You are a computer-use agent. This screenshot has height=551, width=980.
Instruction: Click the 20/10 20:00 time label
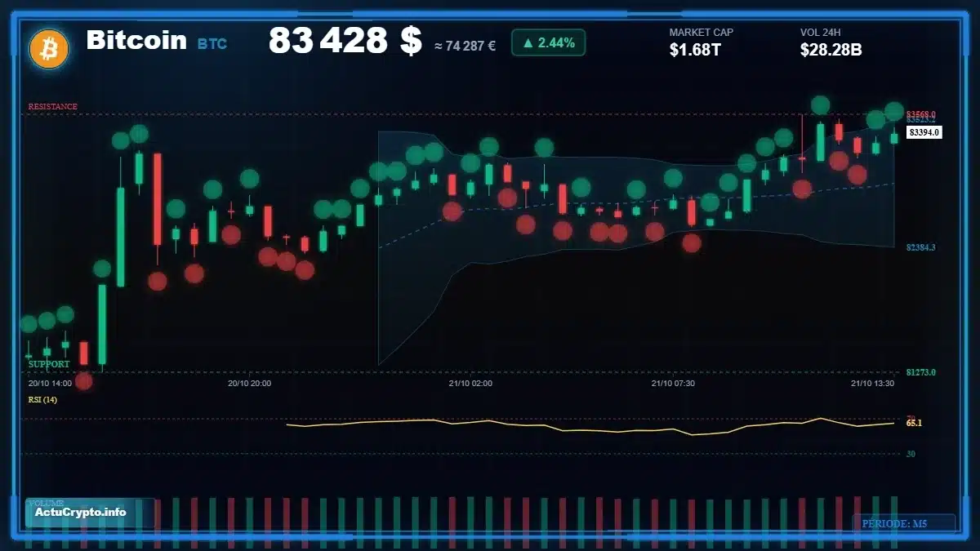pos(249,383)
